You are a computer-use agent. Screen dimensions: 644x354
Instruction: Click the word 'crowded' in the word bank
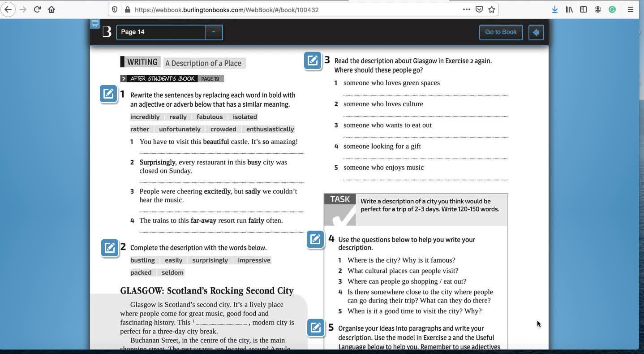coord(223,129)
